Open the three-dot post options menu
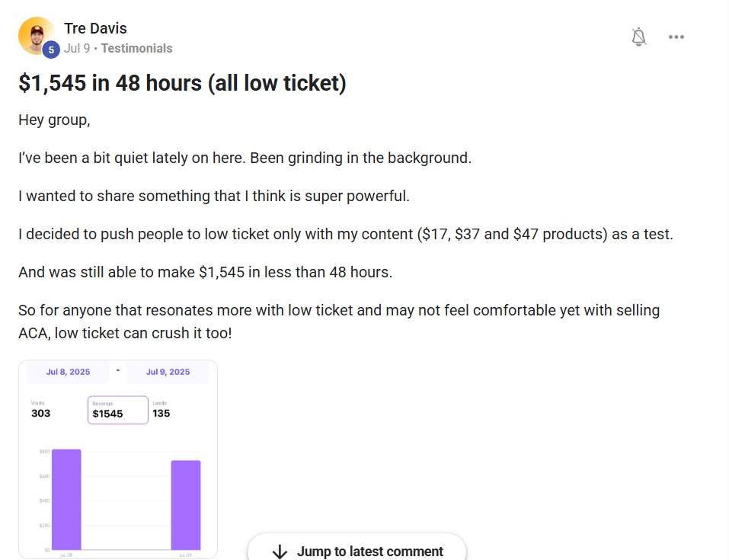Viewport: 729px width, 560px height. [x=676, y=37]
